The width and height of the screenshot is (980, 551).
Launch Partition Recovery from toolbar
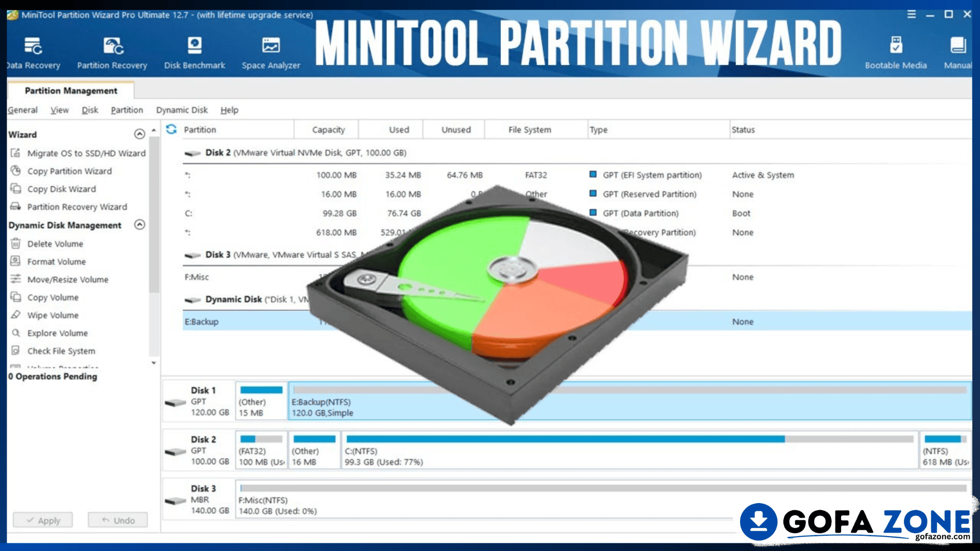coord(112,53)
